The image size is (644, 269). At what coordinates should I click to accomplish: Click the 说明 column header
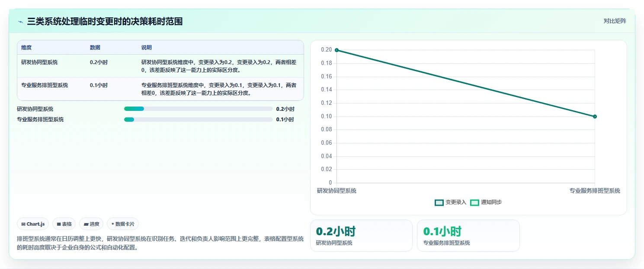[x=147, y=48]
